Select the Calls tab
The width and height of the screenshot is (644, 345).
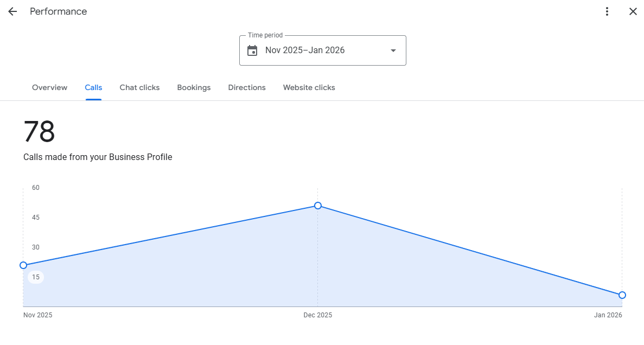tap(93, 87)
